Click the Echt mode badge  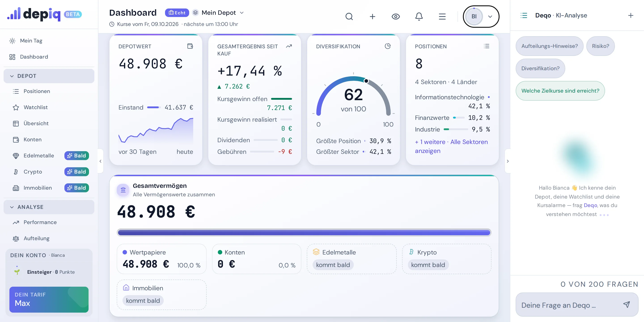click(177, 13)
